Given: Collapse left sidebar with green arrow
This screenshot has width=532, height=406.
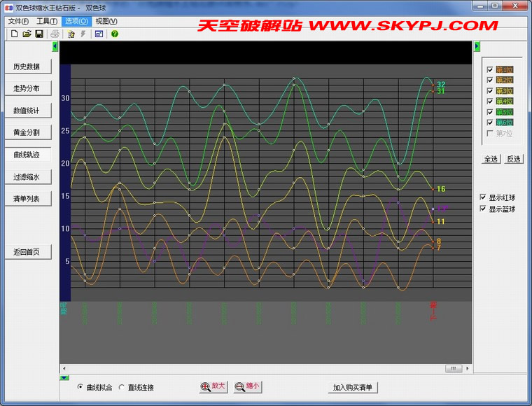Looking at the screenshot, I should tap(55, 46).
